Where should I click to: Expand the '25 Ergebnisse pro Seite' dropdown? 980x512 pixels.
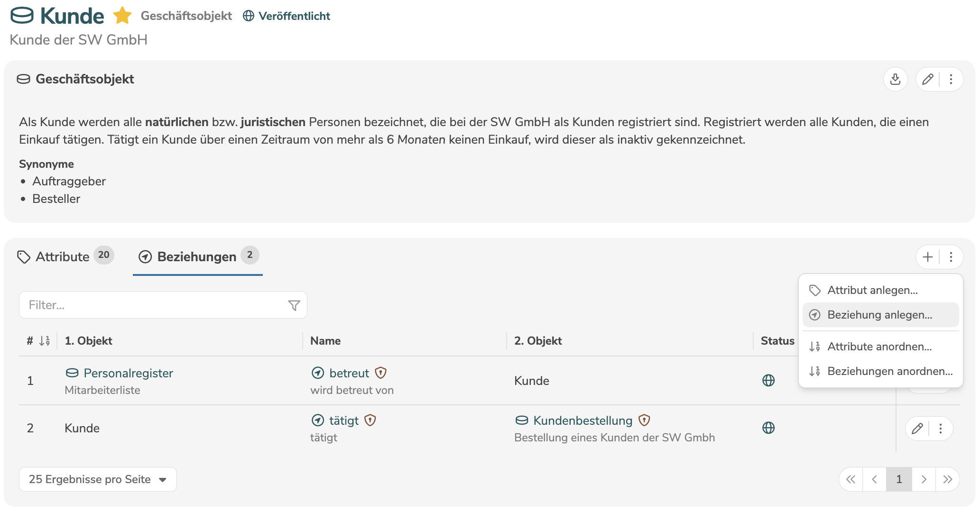(98, 479)
